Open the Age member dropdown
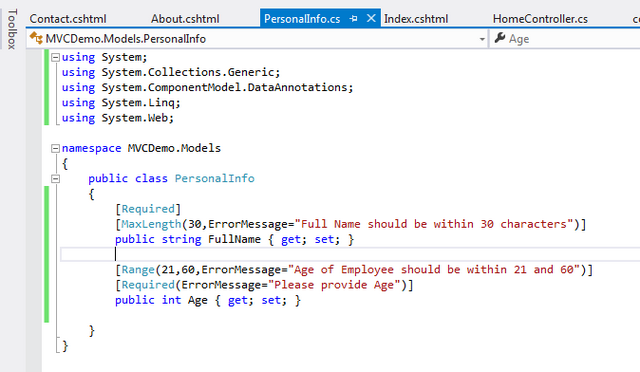 point(565,39)
